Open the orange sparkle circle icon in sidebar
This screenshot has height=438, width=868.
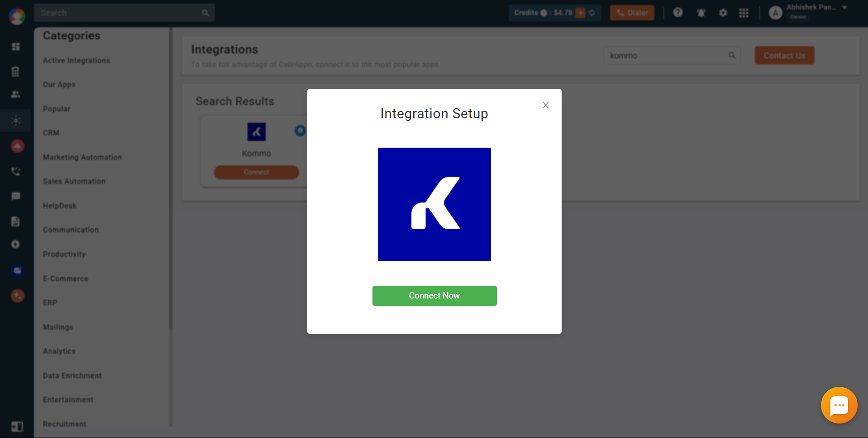17,296
